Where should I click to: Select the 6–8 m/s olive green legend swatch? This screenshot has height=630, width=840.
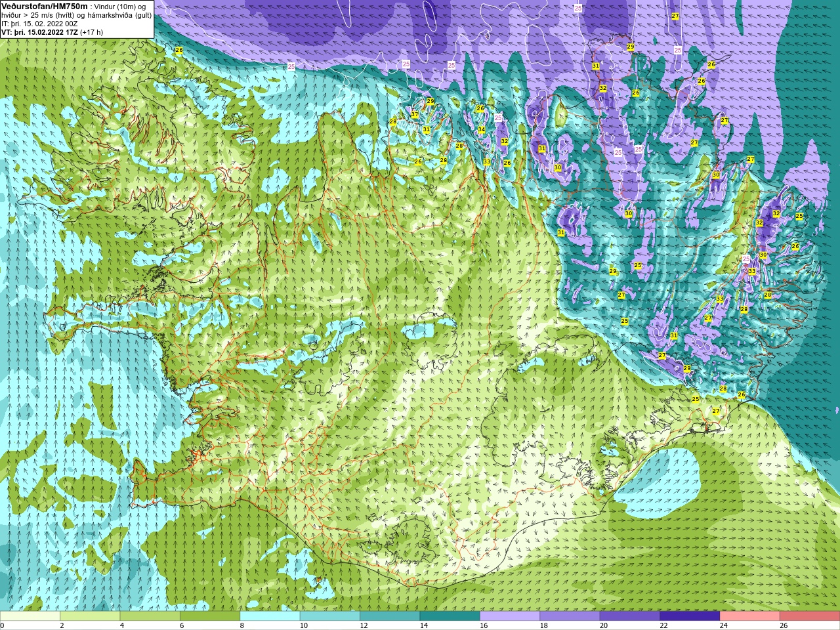point(210,616)
